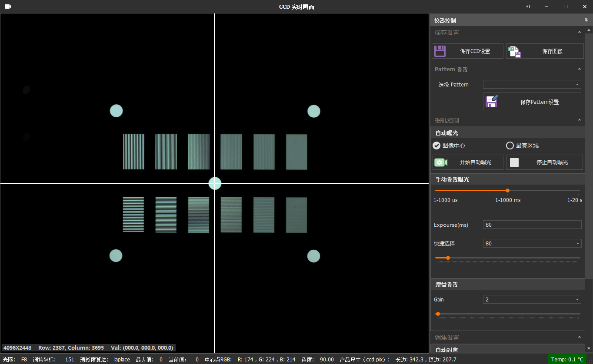Click the white stop square icon
The width and height of the screenshot is (593, 364).
[514, 162]
